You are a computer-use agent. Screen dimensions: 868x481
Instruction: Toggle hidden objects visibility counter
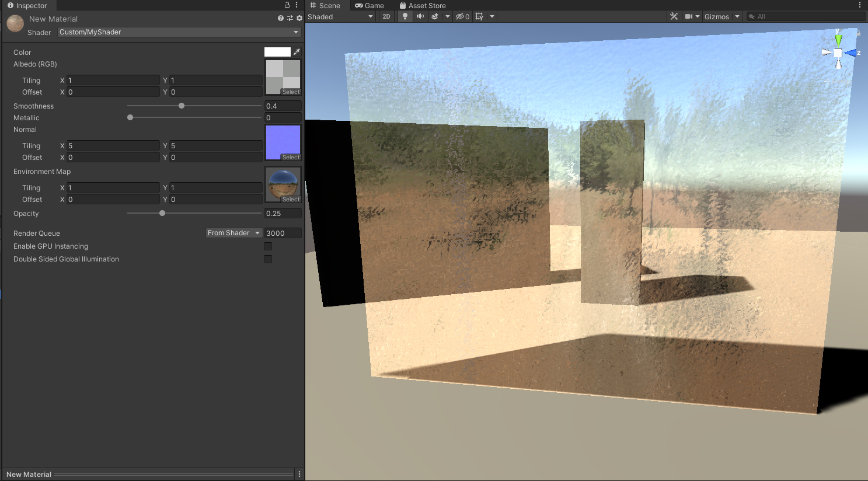click(463, 16)
